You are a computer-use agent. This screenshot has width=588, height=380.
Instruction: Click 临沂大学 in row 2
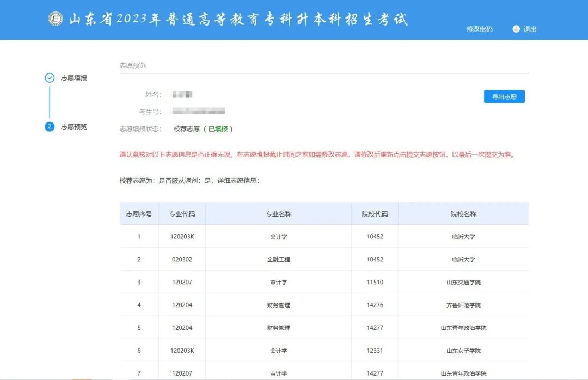click(463, 259)
